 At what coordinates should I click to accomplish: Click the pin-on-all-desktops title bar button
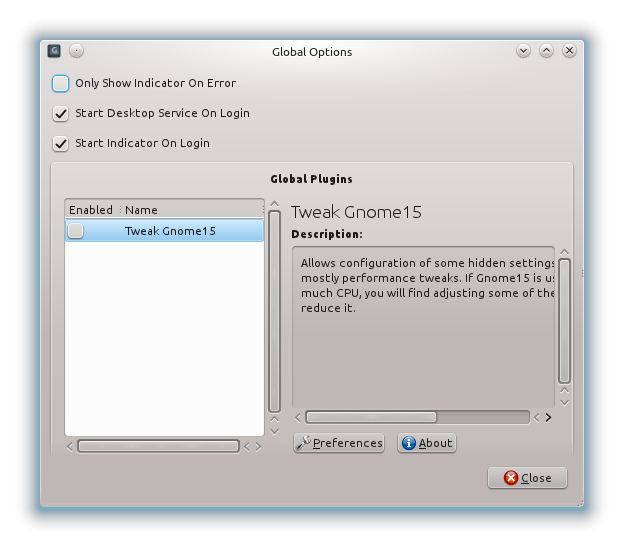[x=77, y=51]
